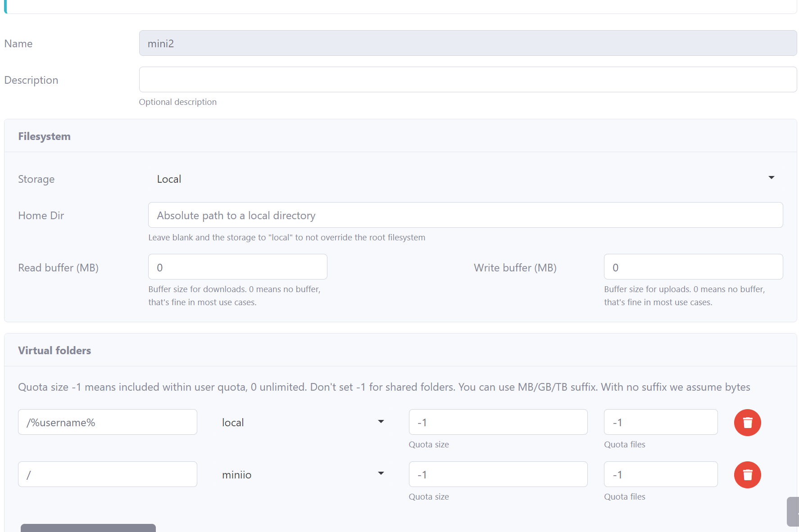Edit the / virtual path field
The height and width of the screenshot is (532, 799).
tap(108, 474)
